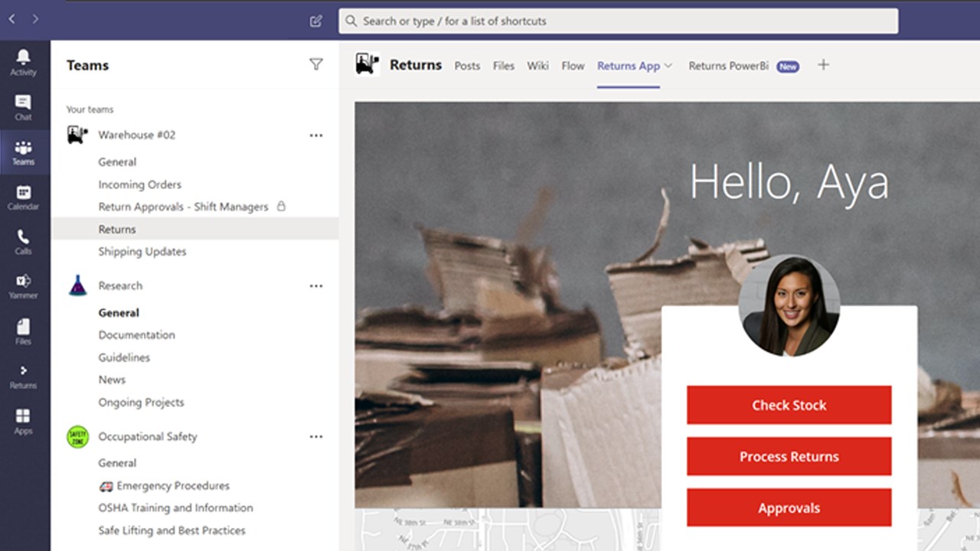
Task: Open the Calendar app
Action: [23, 197]
